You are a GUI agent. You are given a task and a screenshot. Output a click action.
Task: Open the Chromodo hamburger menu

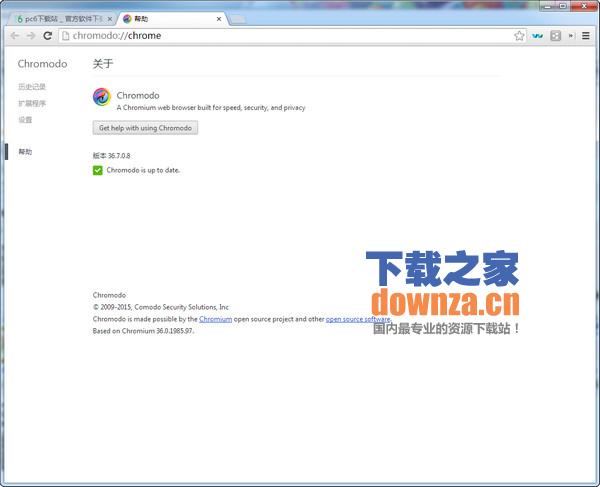(585, 36)
